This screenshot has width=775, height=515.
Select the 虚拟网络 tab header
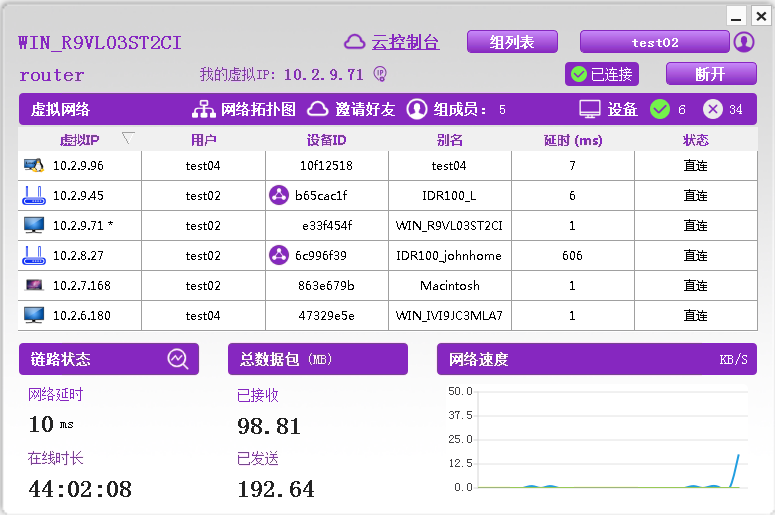pos(60,109)
